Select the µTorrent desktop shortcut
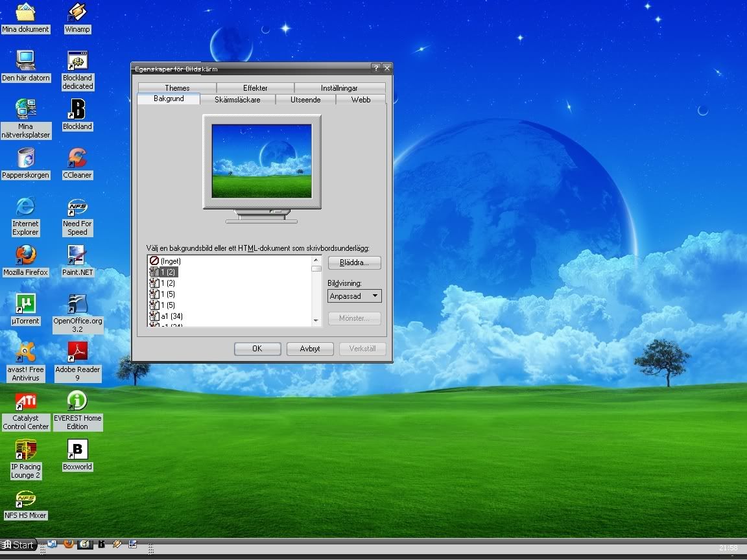The height and width of the screenshot is (560, 747). [x=25, y=304]
